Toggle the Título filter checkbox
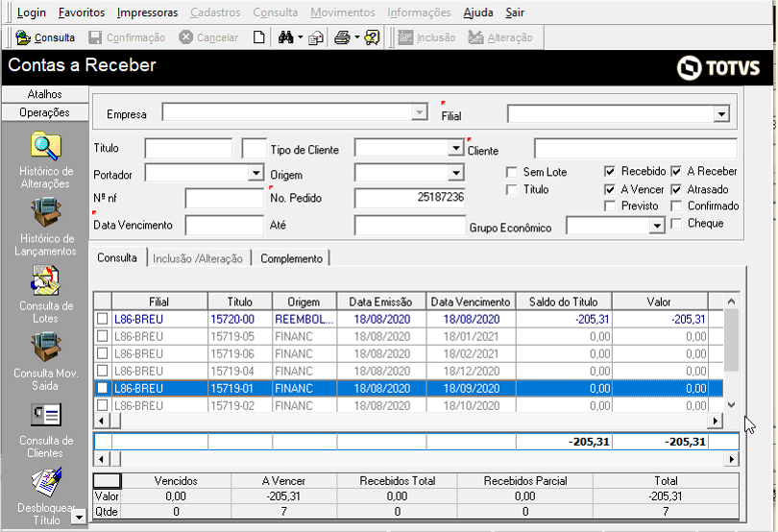The height and width of the screenshot is (532, 778). [x=512, y=189]
